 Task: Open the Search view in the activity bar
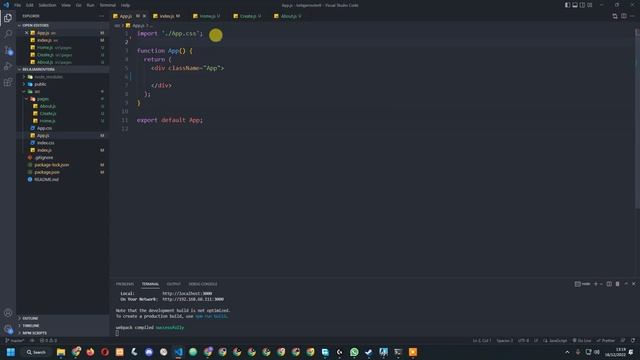tap(8, 34)
